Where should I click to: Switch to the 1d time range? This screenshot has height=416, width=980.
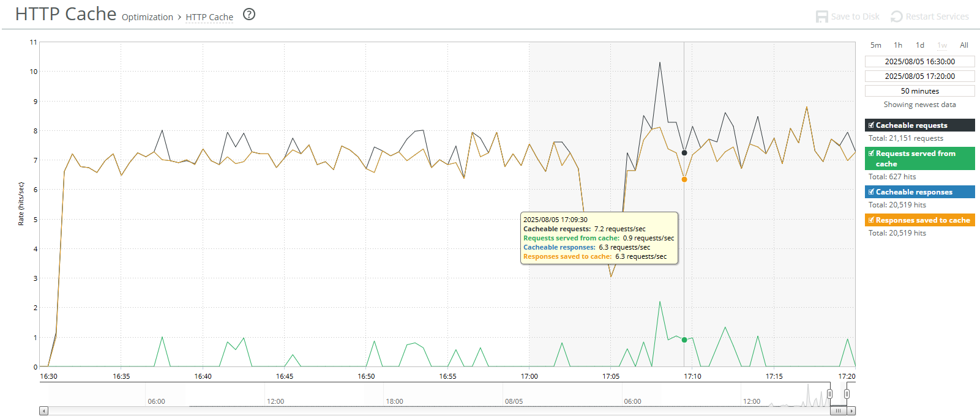(x=920, y=45)
